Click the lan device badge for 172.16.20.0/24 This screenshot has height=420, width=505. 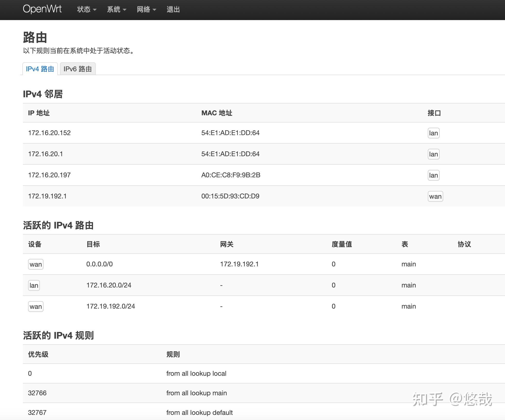[x=34, y=285]
